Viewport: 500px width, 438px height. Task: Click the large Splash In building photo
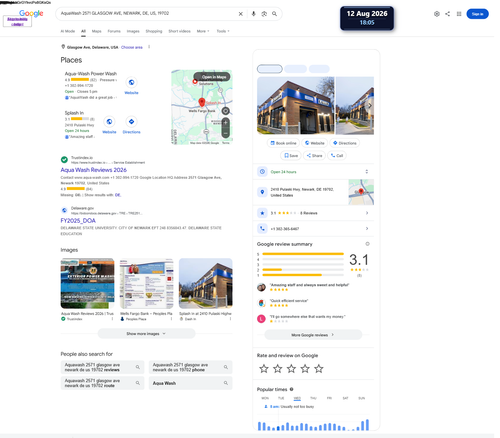coord(296,106)
